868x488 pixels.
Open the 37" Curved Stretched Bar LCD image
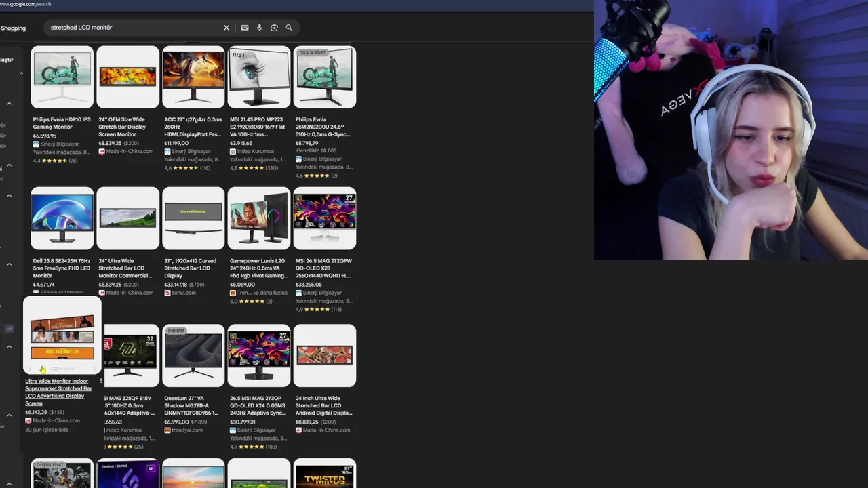[193, 218]
